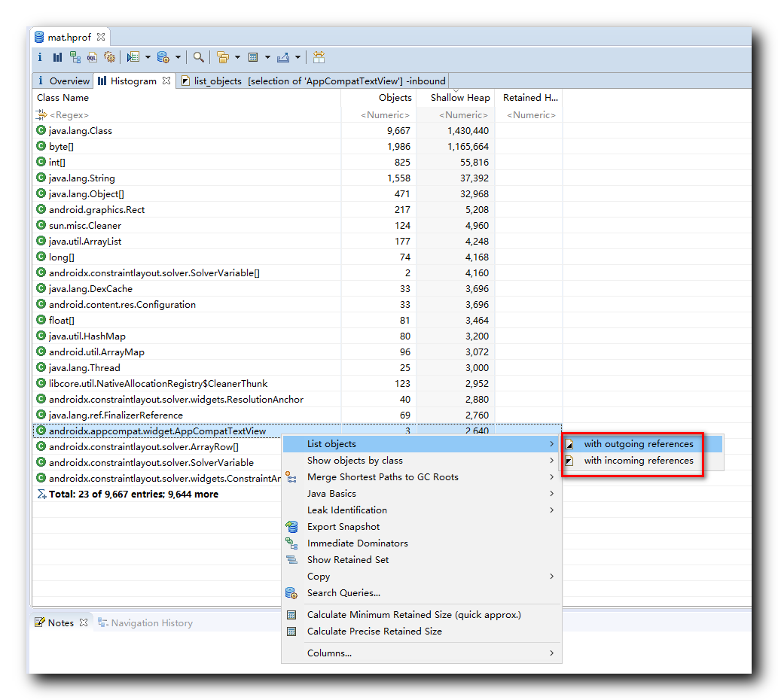Switch to the Overview tab
Screen dimensions: 778x700
(63, 81)
